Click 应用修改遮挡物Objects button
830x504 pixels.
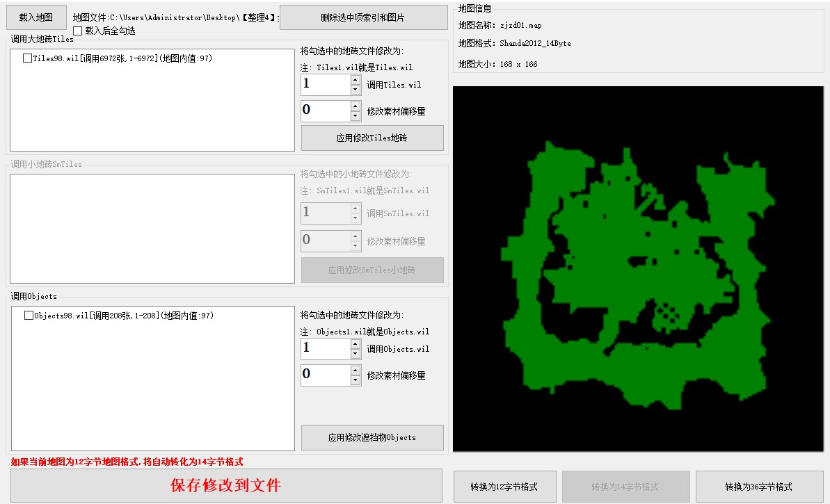pos(372,437)
